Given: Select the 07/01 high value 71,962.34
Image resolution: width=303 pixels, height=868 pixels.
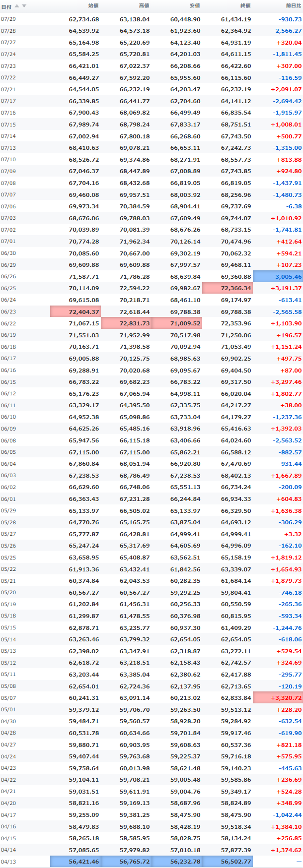Looking at the screenshot, I should pos(135,242).
